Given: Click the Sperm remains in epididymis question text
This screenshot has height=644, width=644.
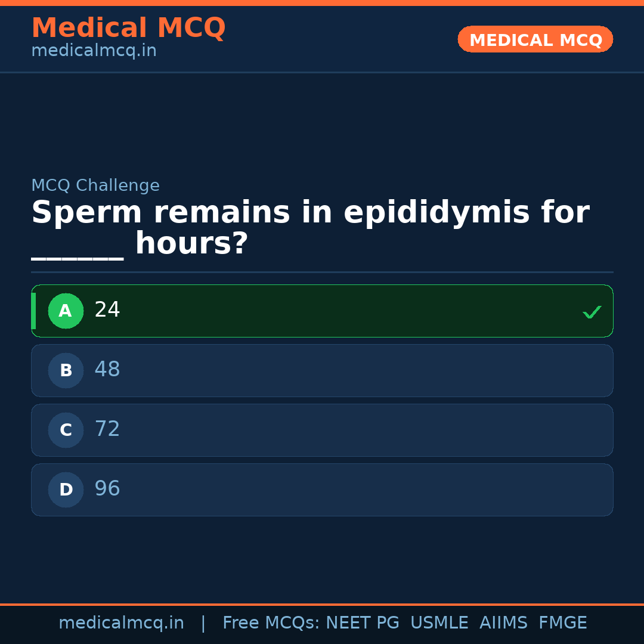Looking at the screenshot, I should pyautogui.click(x=310, y=213).
